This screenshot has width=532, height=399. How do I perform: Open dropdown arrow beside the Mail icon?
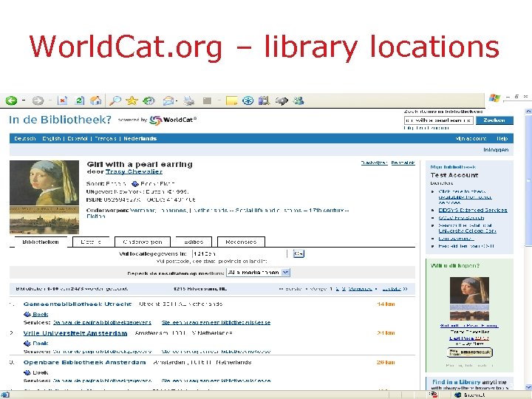coord(177,100)
